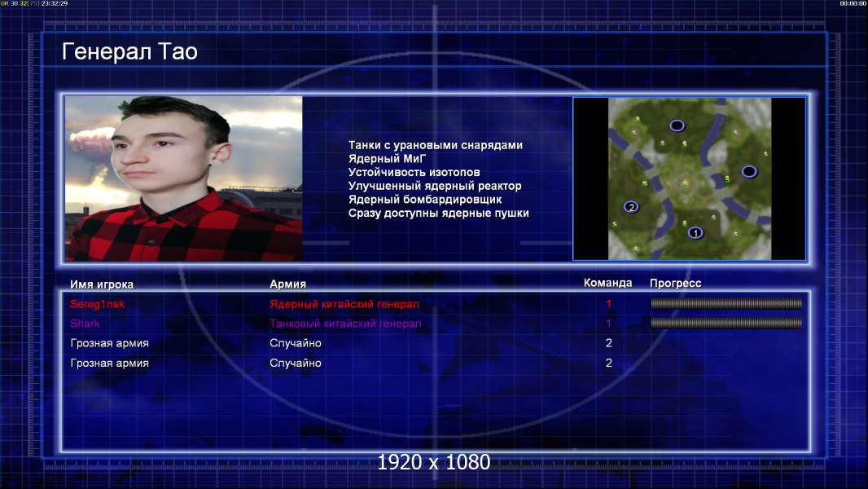Click the general's portrait photo
The width and height of the screenshot is (868, 489).
pos(184,178)
